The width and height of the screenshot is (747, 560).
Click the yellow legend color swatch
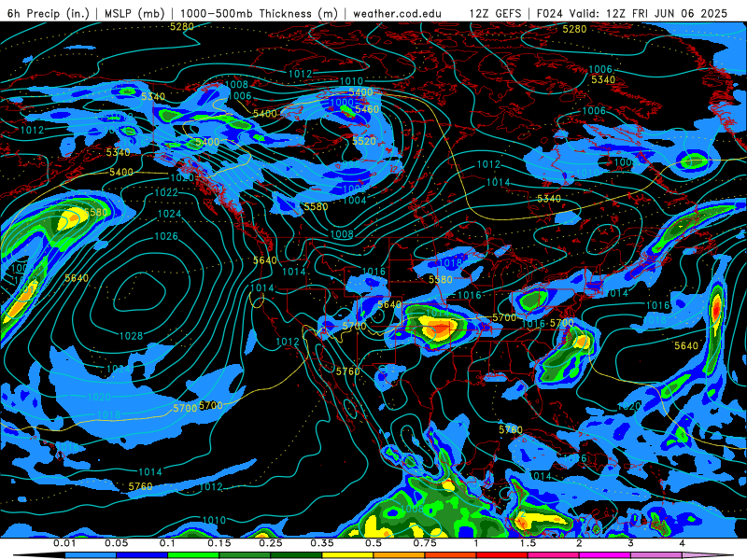click(347, 555)
